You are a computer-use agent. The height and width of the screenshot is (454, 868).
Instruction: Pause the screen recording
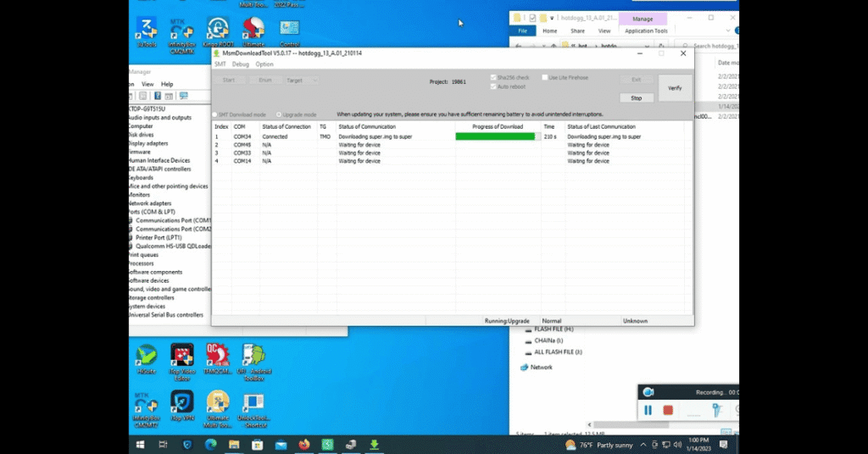click(x=648, y=410)
